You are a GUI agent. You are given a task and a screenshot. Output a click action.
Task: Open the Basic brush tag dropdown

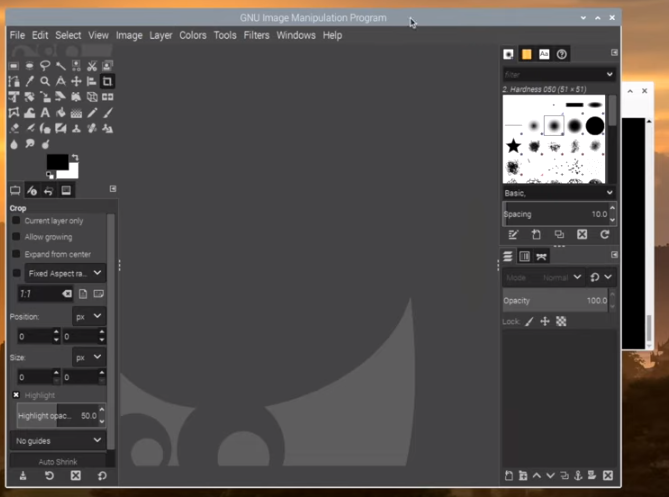tap(559, 193)
